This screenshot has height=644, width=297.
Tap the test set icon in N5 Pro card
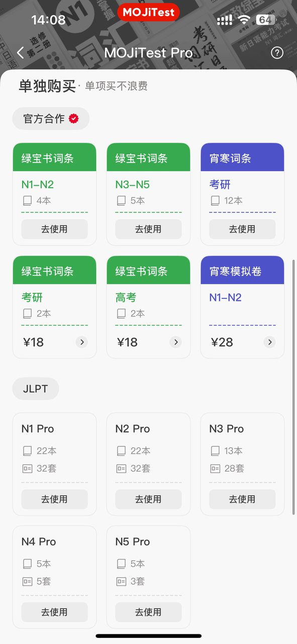[121, 581]
